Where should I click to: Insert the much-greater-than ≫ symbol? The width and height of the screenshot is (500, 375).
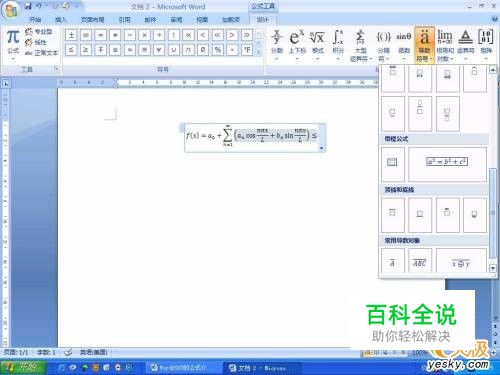pyautogui.click(x=247, y=35)
